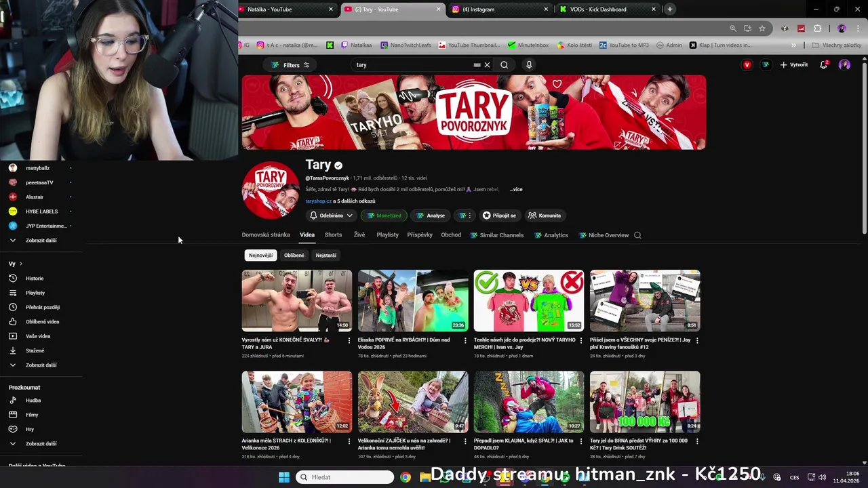The height and width of the screenshot is (488, 868).
Task: Click the Hledat taskbar search box
Action: pos(345,477)
